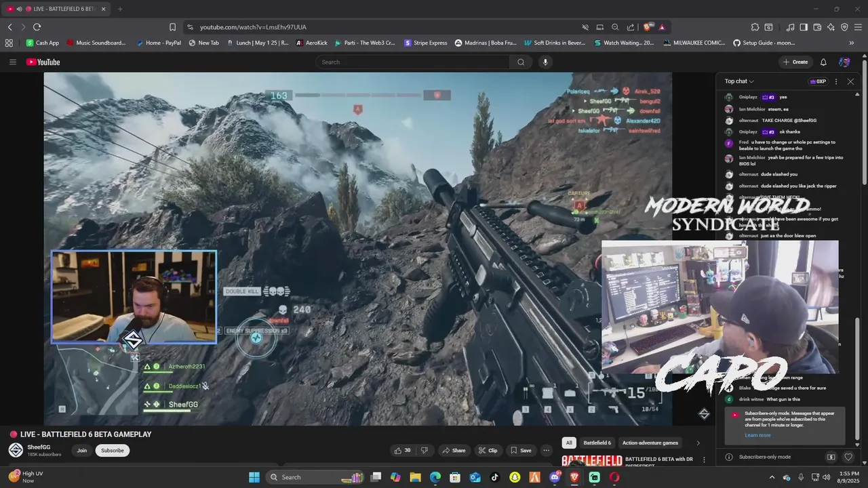Click in the YouTube search field
The width and height of the screenshot is (868, 488).
(x=413, y=62)
